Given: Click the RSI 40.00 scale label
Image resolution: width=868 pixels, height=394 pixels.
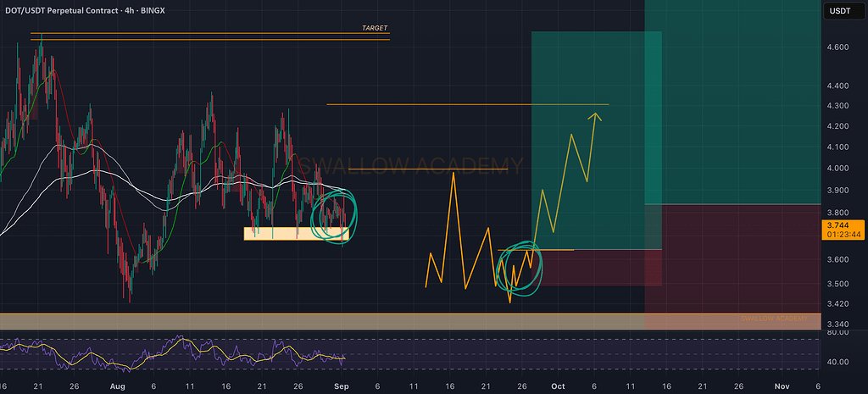Looking at the screenshot, I should (x=838, y=362).
